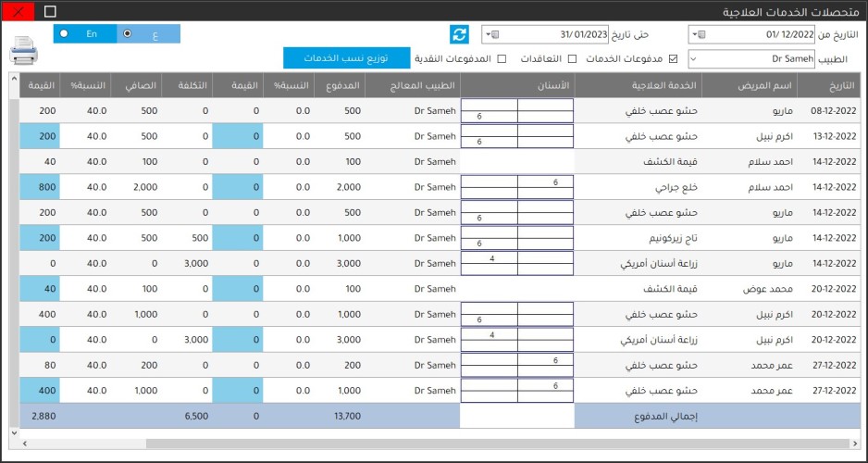This screenshot has width=868, height=463.
Task: Click the blue refresh icon
Action: point(459,34)
